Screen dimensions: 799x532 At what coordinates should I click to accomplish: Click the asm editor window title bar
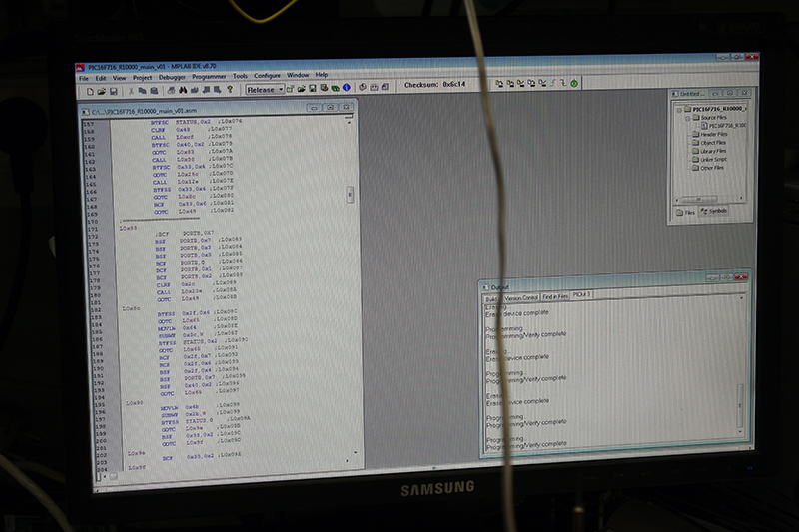[218, 109]
